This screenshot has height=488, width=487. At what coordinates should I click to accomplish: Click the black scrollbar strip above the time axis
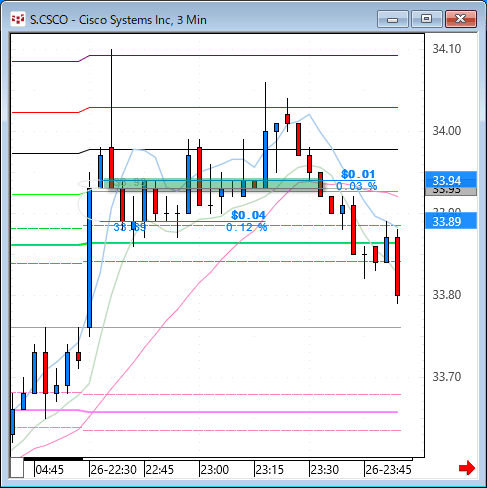tap(53, 459)
